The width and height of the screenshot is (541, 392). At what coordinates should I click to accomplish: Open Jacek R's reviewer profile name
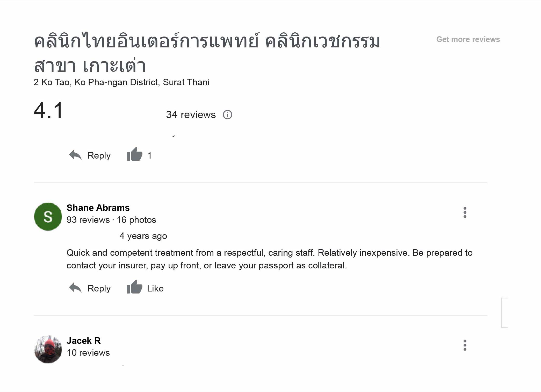[83, 341]
